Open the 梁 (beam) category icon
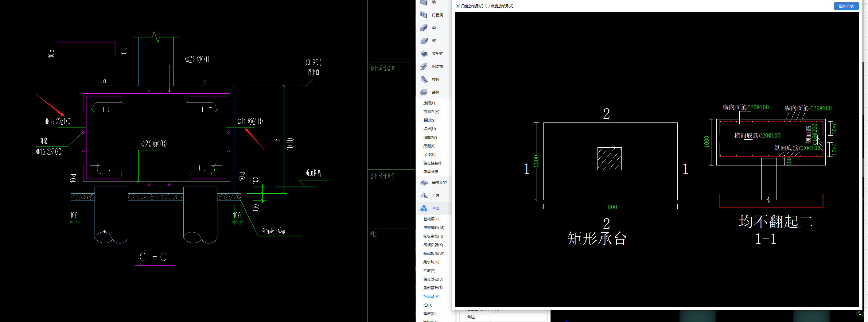This screenshot has width=868, height=322. point(424,28)
